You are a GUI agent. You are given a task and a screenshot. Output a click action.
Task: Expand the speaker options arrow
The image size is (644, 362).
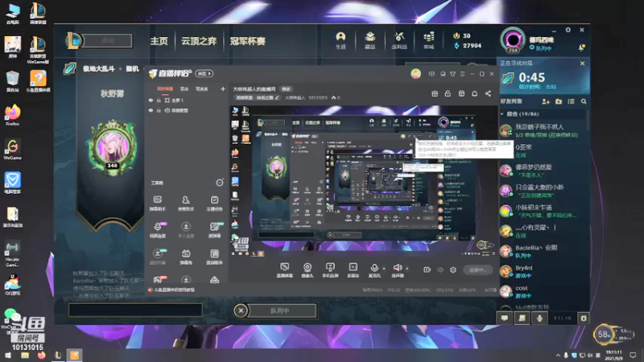coord(407,269)
